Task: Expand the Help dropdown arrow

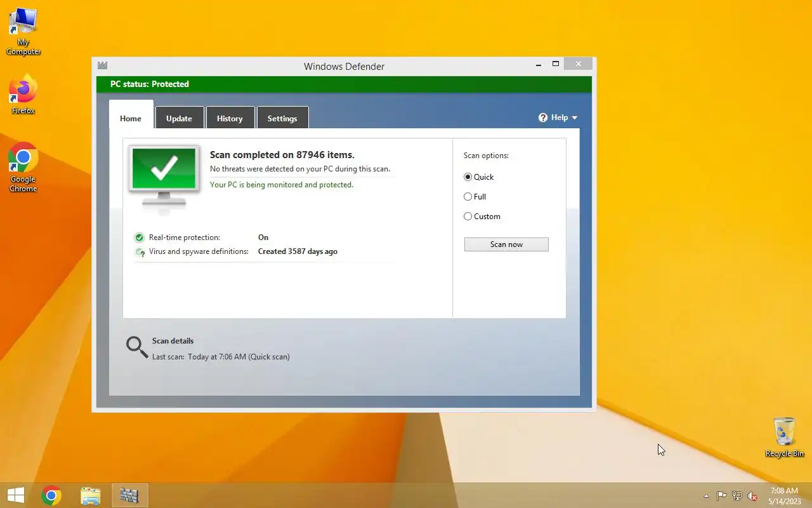Action: pyautogui.click(x=575, y=117)
